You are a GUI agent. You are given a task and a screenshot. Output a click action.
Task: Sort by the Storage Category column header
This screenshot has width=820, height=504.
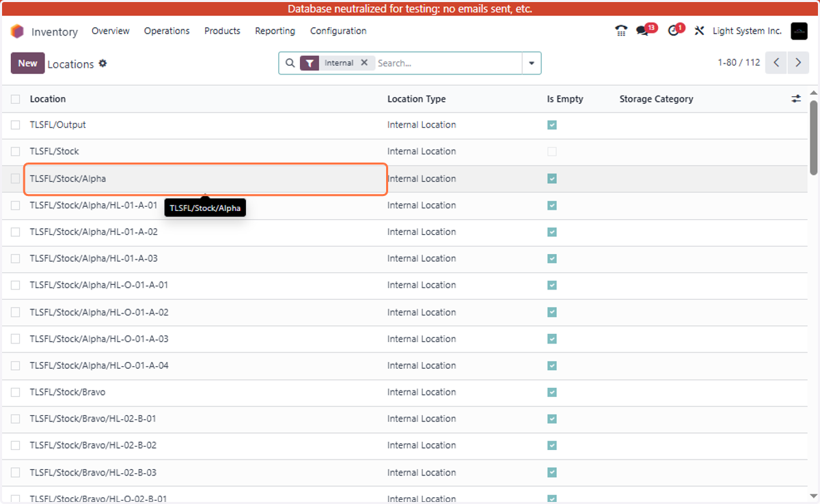[656, 99]
